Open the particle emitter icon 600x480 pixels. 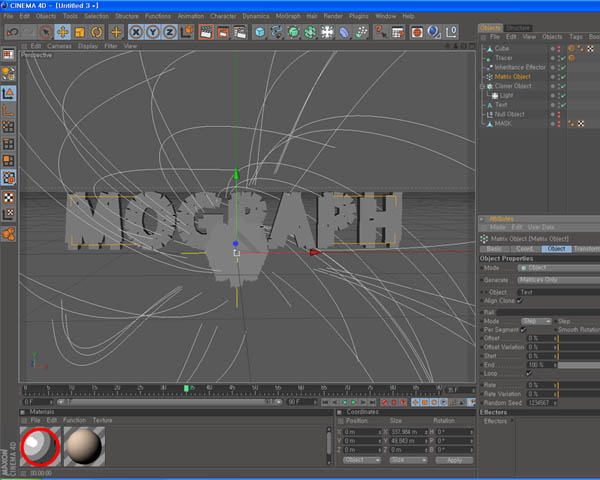(x=361, y=32)
